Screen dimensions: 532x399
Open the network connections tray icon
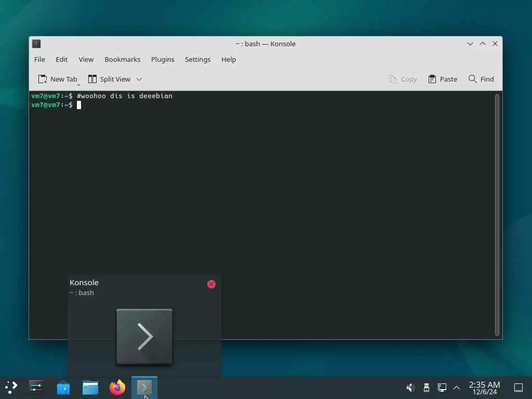click(x=442, y=387)
